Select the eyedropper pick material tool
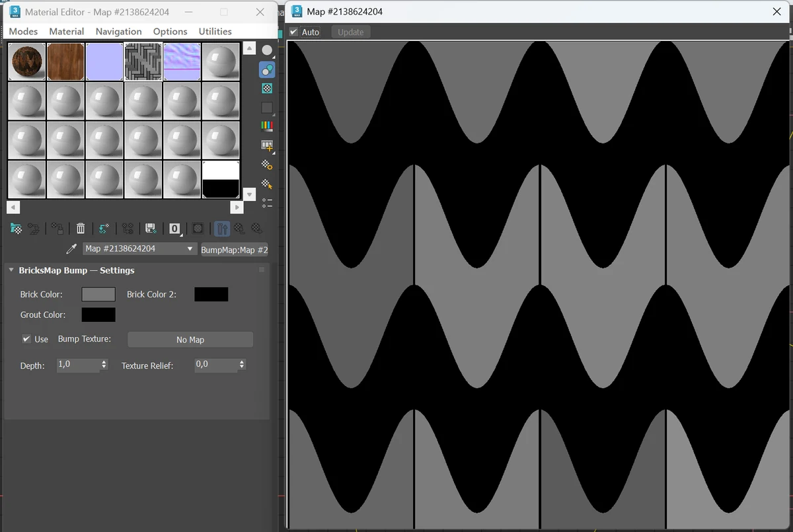Image resolution: width=793 pixels, height=532 pixels. 71,249
